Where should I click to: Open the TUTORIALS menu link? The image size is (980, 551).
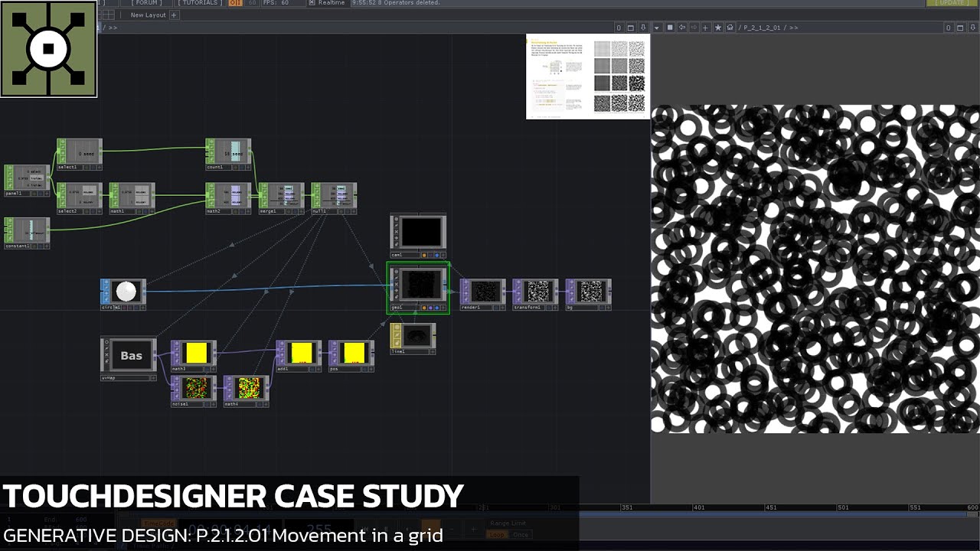tap(201, 3)
